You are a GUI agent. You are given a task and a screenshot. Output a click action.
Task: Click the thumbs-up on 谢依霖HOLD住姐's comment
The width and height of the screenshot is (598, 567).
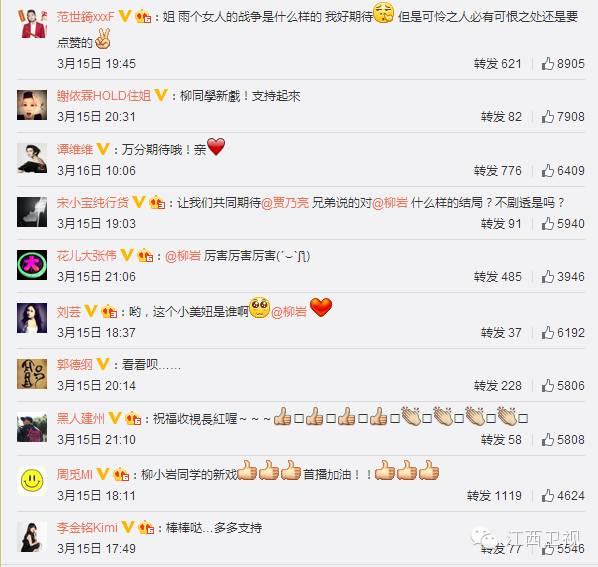tap(547, 116)
